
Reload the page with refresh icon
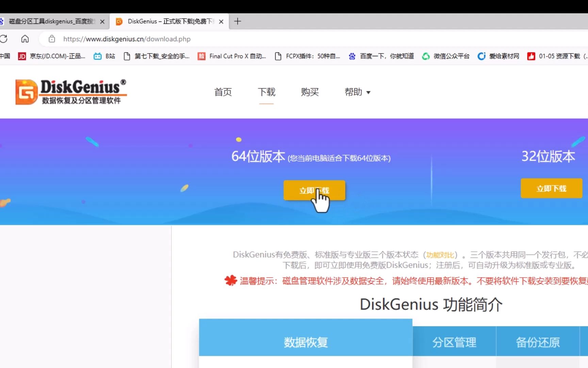4,39
